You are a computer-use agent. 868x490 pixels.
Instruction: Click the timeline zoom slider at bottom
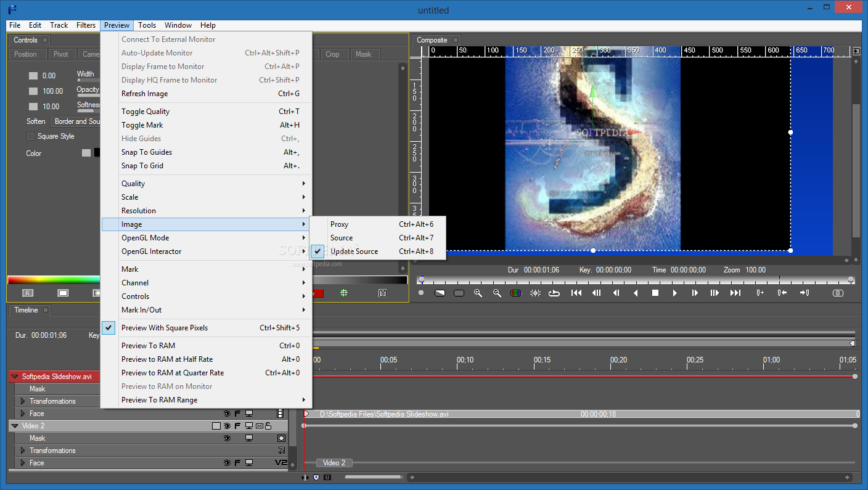pos(373,477)
